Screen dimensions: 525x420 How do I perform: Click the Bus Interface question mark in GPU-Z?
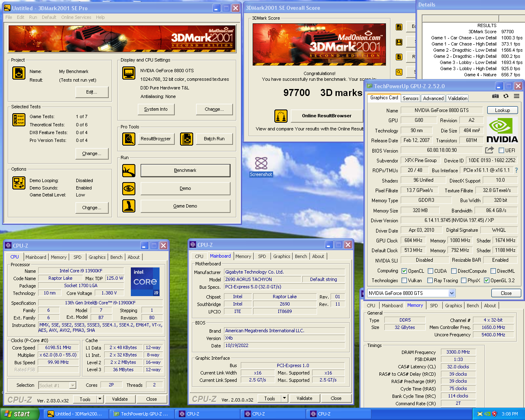516,170
